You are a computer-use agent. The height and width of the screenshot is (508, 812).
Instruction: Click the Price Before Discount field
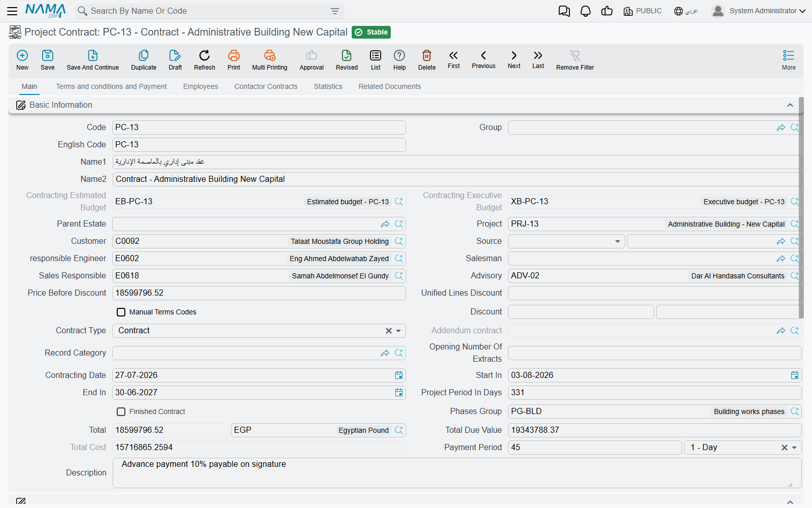pos(259,293)
